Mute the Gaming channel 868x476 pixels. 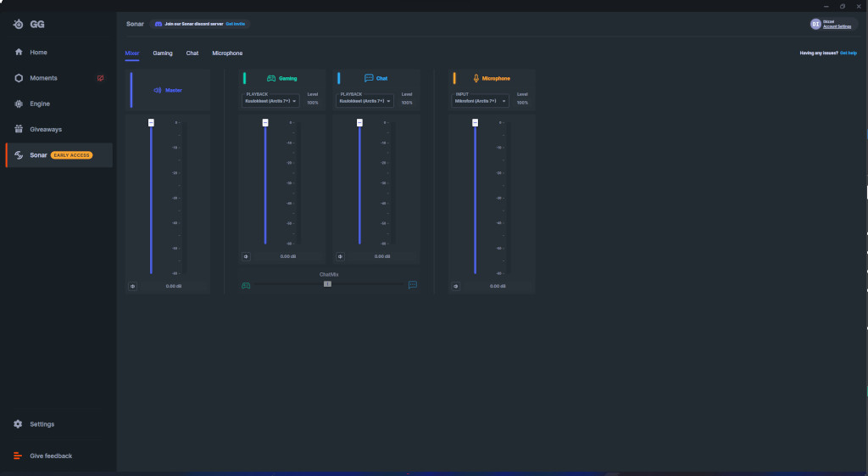[247, 256]
